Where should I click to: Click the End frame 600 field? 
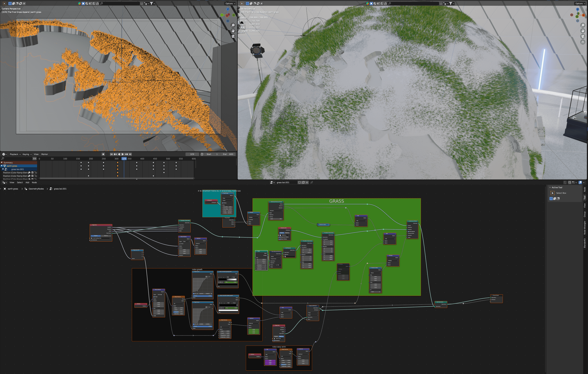[x=228, y=154]
